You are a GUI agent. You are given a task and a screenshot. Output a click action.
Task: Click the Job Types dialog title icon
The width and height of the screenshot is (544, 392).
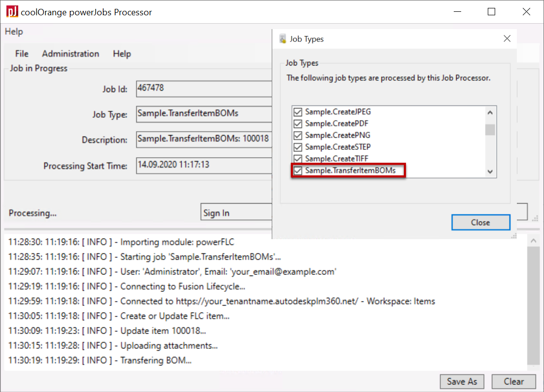(283, 39)
